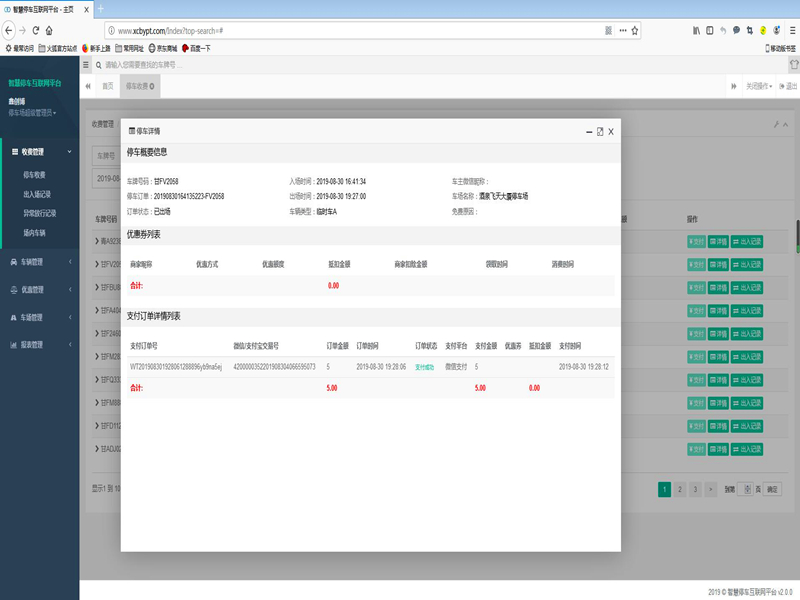This screenshot has height=600, width=800.
Task: Close the 停车详情 dialog
Action: point(610,131)
